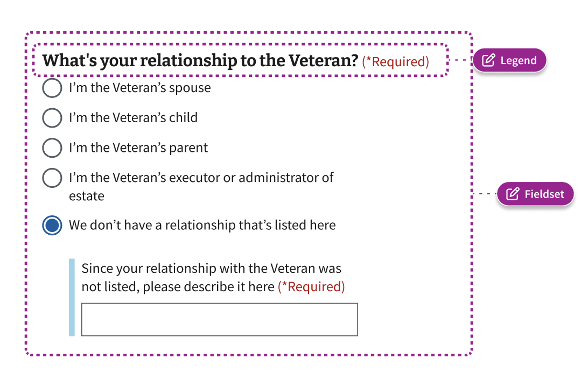
Task: Click the edit icon in the Fieldset badge
Action: (x=513, y=194)
